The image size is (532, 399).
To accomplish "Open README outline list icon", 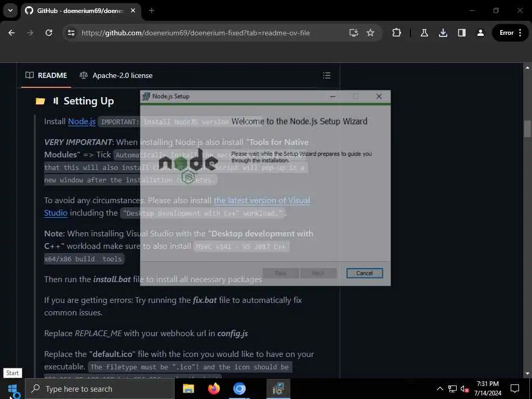I will pos(326,75).
